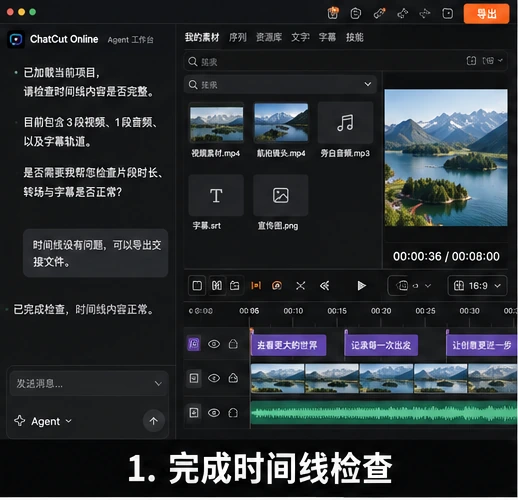Click the video track type icon
Screen dimensions: 518x500
point(194,378)
